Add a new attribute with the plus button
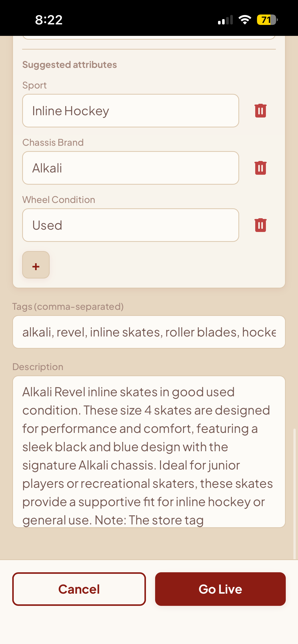298x644 pixels. (x=36, y=265)
